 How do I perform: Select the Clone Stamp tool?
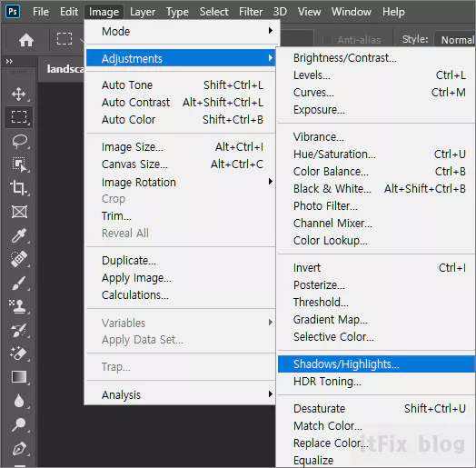[x=19, y=307]
